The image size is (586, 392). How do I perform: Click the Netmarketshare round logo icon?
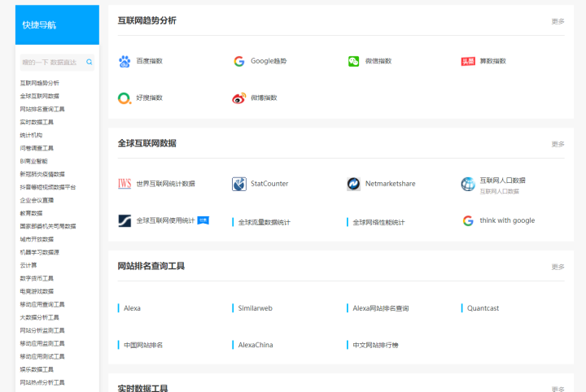(x=353, y=184)
